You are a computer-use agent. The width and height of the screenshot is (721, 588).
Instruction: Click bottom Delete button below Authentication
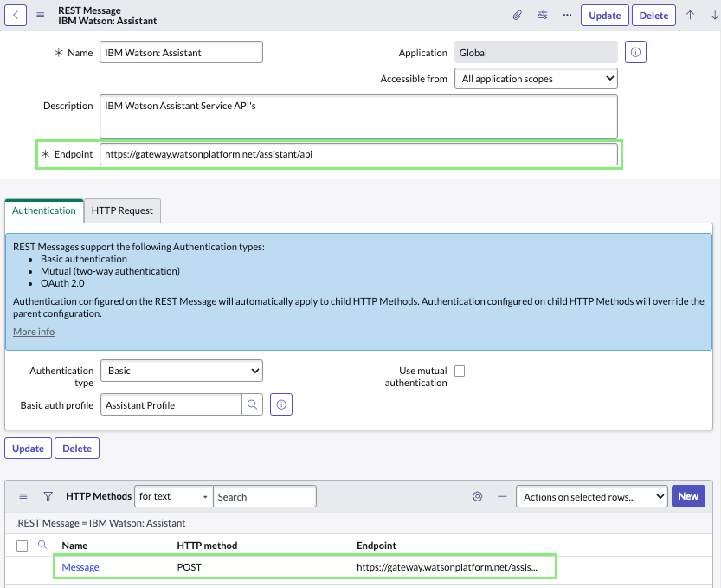click(x=77, y=448)
